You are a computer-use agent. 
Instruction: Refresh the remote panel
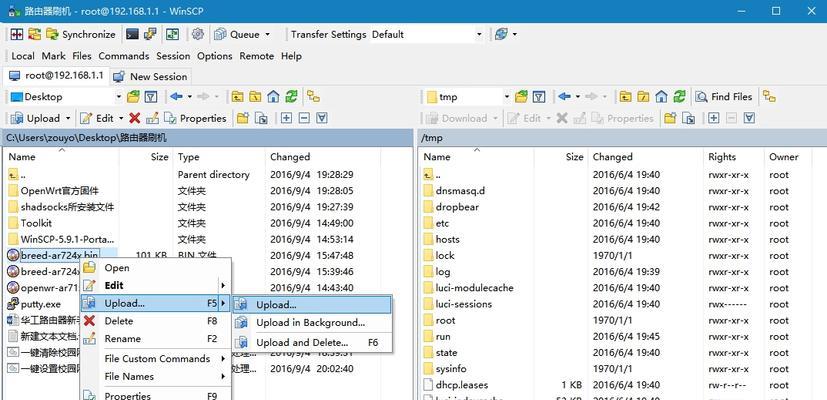coord(679,97)
